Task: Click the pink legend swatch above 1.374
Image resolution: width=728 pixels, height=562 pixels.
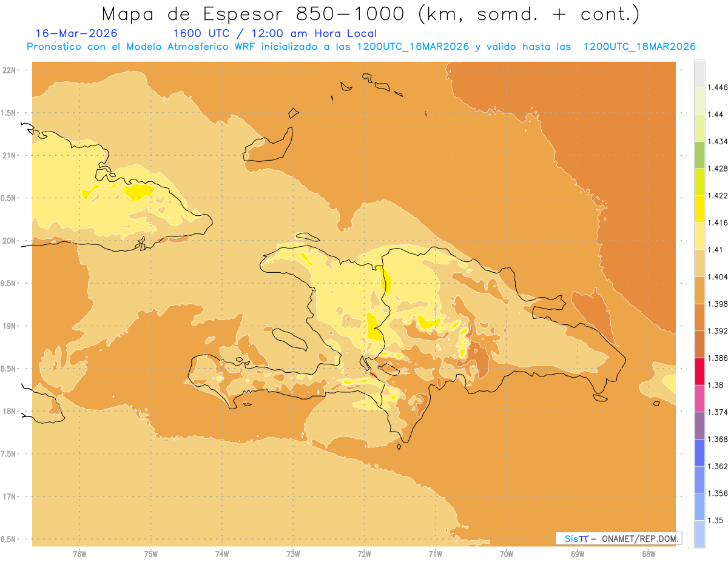Action: click(699, 398)
